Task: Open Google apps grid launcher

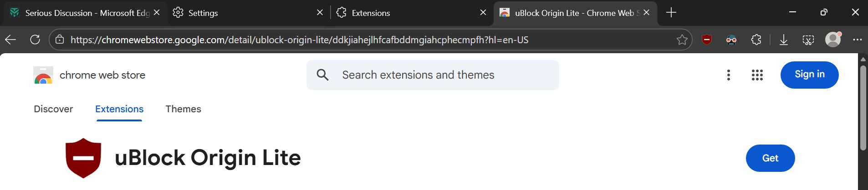Action: point(757,75)
